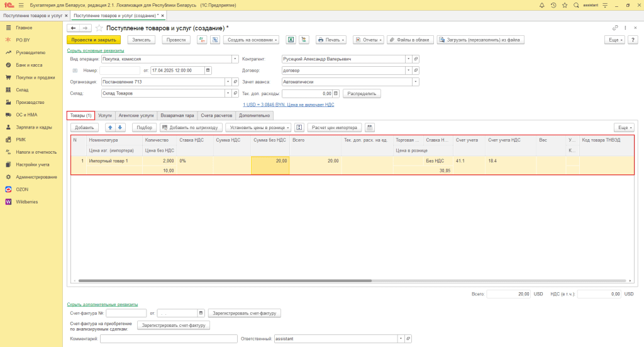Open the Ответственный assistant card icon
Screen dimensions: 644x347
[408, 339]
